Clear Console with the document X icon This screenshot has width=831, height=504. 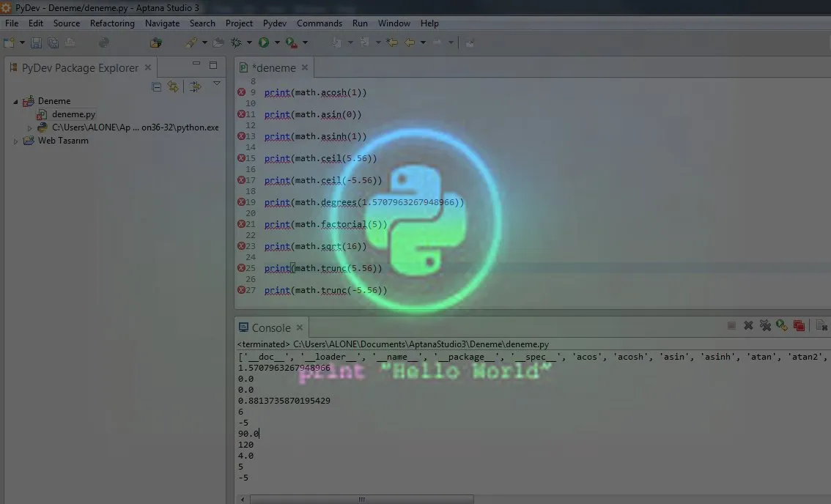[821, 325]
